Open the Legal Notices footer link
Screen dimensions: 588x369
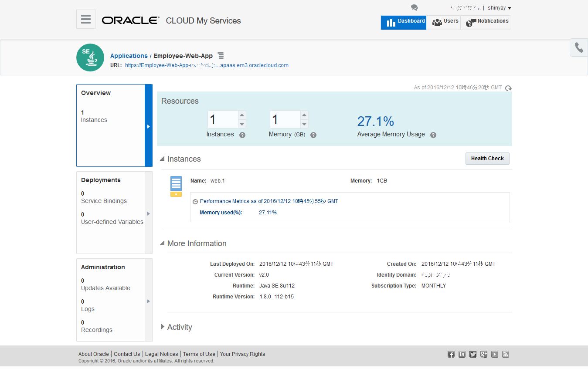[162, 354]
